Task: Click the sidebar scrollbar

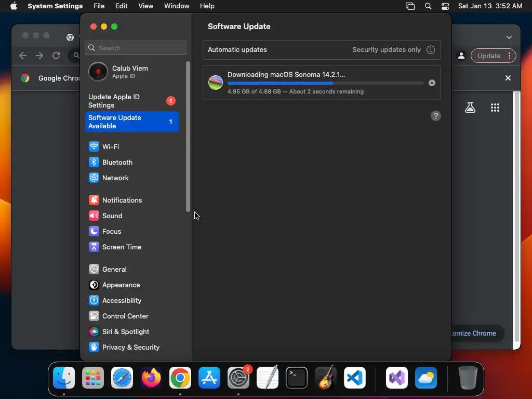Action: coord(188,137)
